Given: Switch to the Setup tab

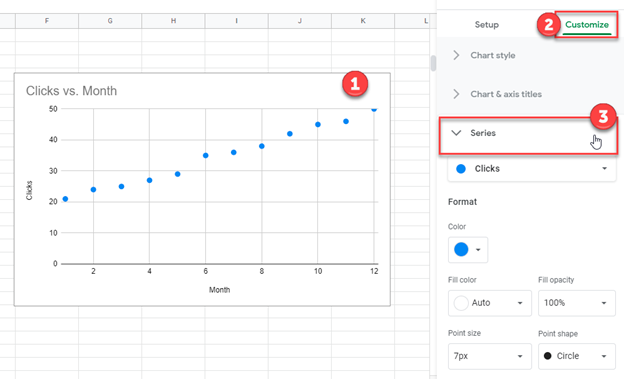Looking at the screenshot, I should pyautogui.click(x=486, y=25).
